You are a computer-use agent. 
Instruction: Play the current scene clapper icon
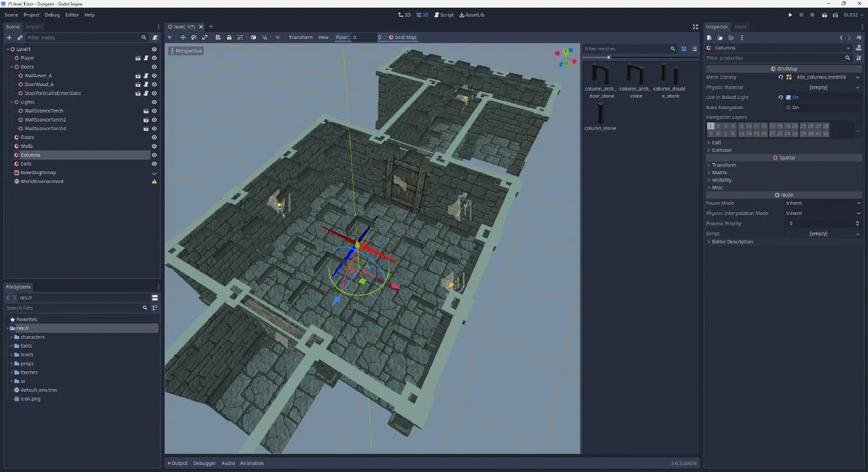coord(825,15)
